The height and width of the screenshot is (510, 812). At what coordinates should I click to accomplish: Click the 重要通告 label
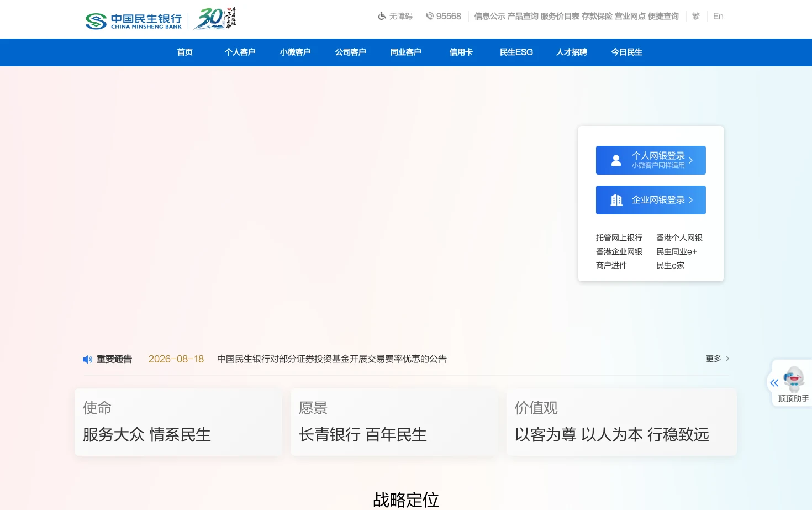[x=114, y=359]
